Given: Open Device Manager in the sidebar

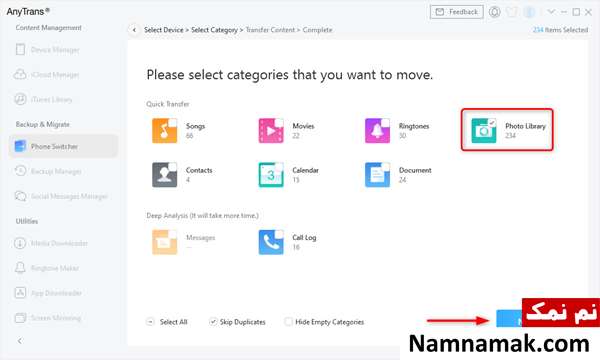Looking at the screenshot, I should point(63,50).
